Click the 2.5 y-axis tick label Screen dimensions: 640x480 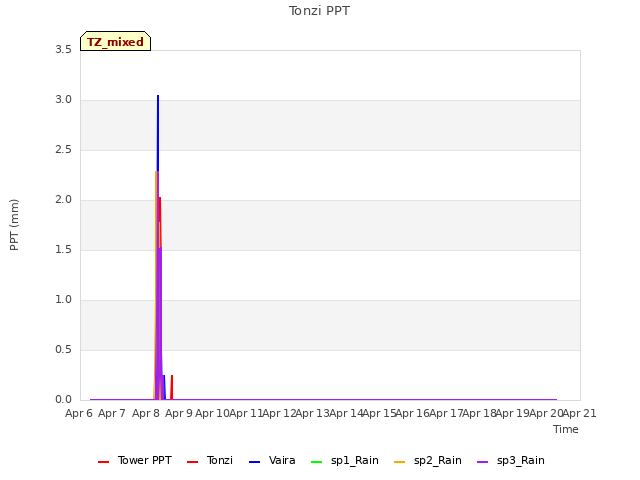[x=63, y=150]
